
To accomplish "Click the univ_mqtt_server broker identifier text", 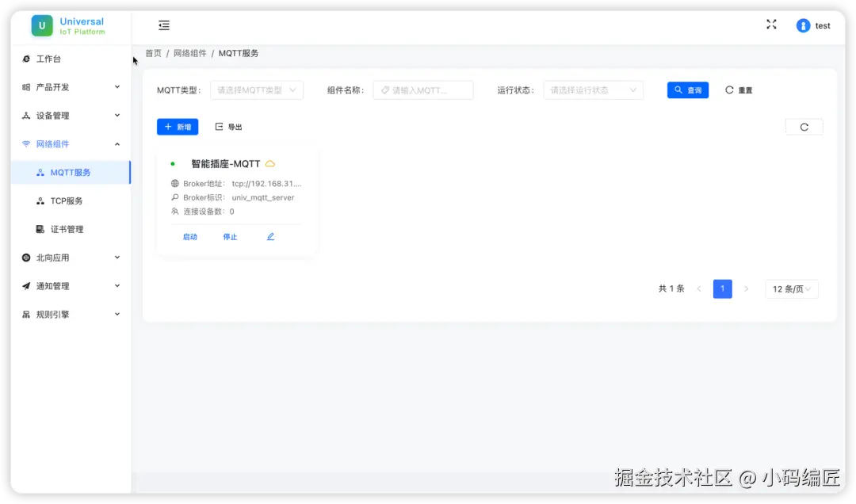I will pyautogui.click(x=263, y=197).
